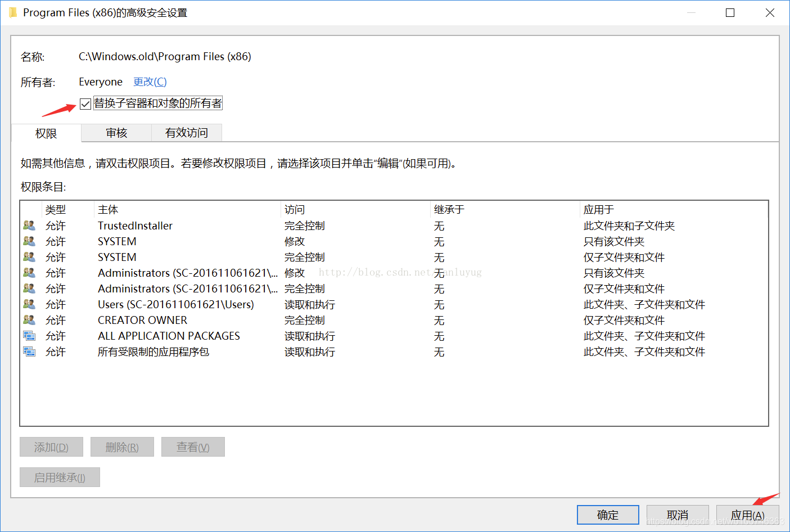Click icon beside SYSTEM modify entry
Viewport: 790px width, 532px height.
coord(29,241)
